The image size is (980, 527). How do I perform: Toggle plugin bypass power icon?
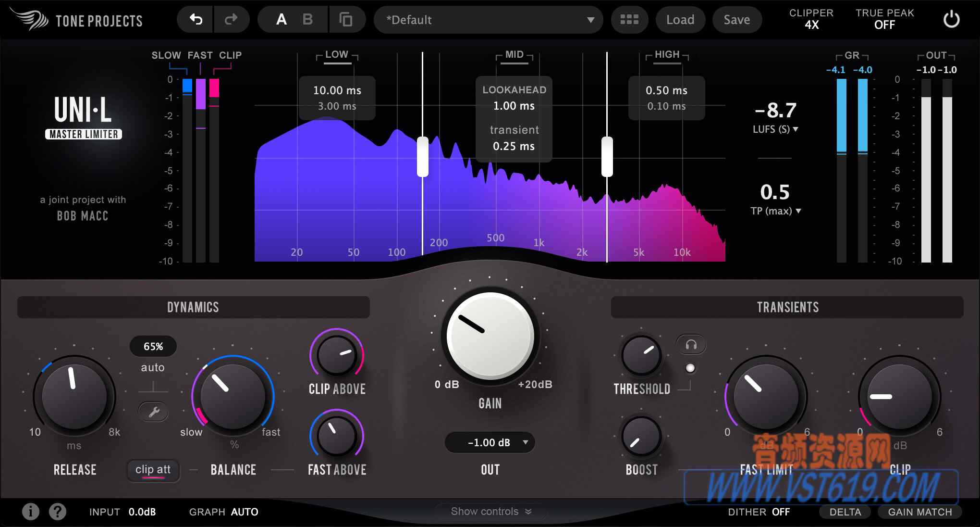click(951, 20)
